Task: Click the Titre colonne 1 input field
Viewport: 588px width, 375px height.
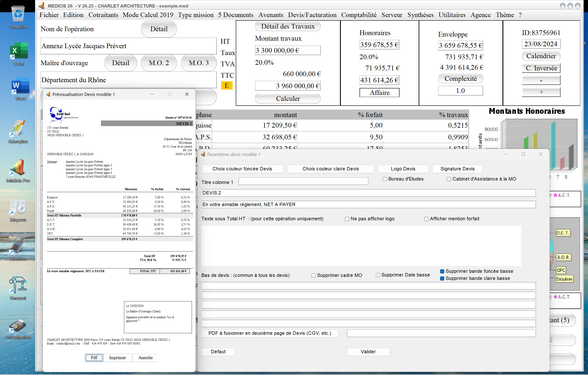Action: [x=303, y=181]
